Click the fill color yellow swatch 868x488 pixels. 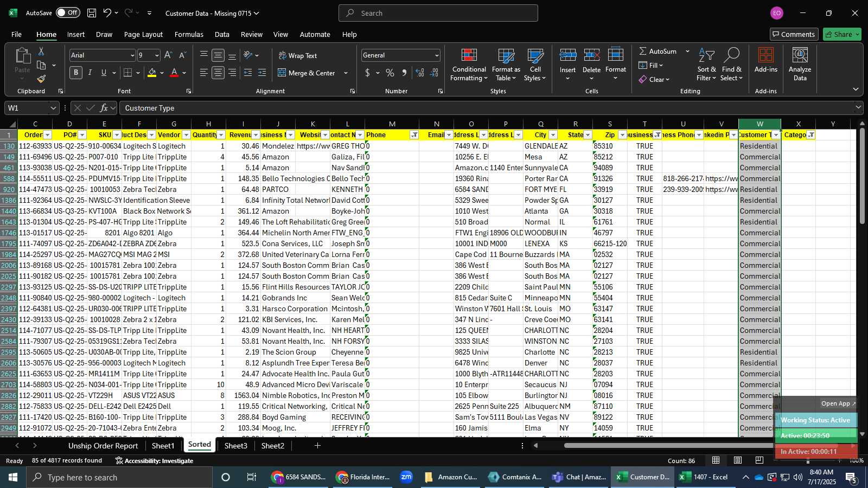pyautogui.click(x=152, y=73)
